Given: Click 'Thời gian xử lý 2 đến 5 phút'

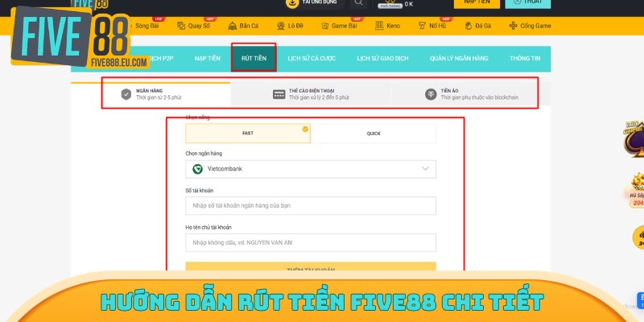Looking at the screenshot, I should pyautogui.click(x=319, y=97).
